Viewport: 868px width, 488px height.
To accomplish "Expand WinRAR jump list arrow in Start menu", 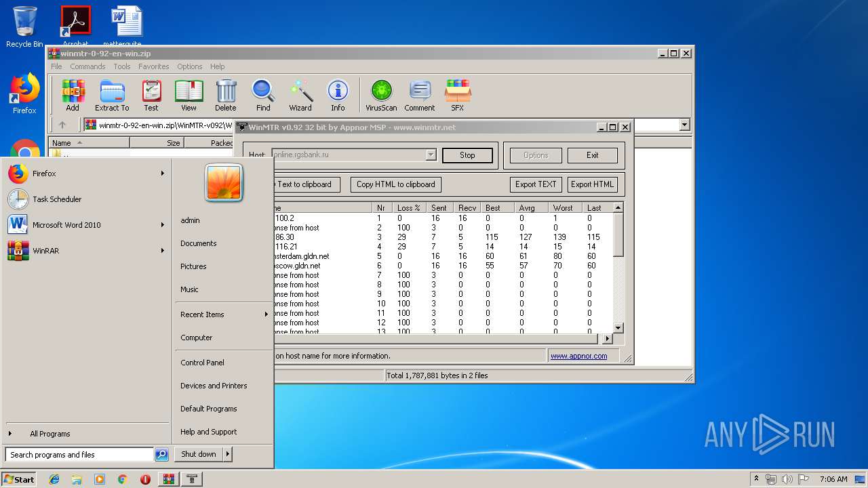I will tap(163, 251).
